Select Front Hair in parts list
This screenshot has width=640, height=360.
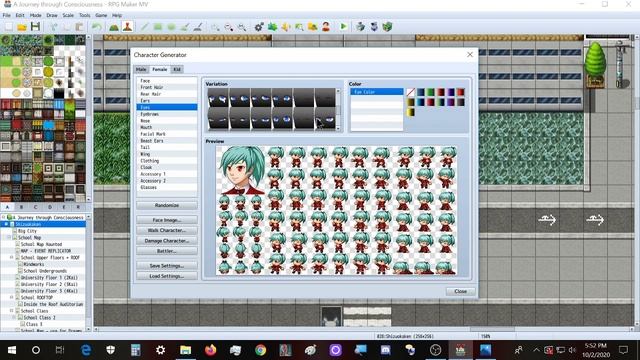(x=167, y=87)
